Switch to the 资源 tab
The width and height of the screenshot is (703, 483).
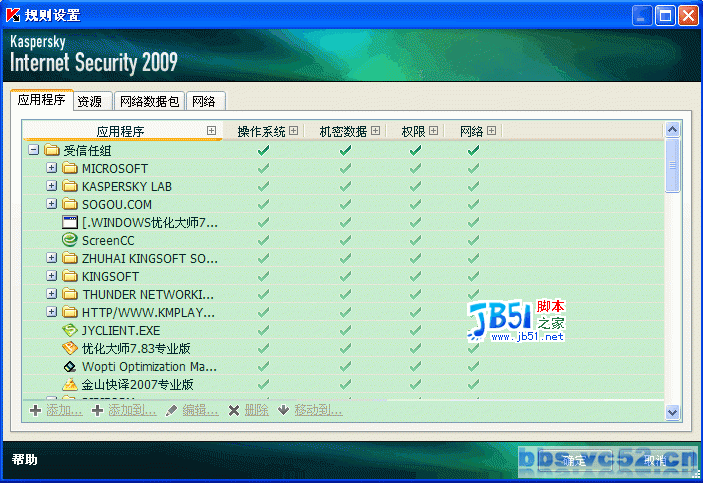pyautogui.click(x=92, y=101)
